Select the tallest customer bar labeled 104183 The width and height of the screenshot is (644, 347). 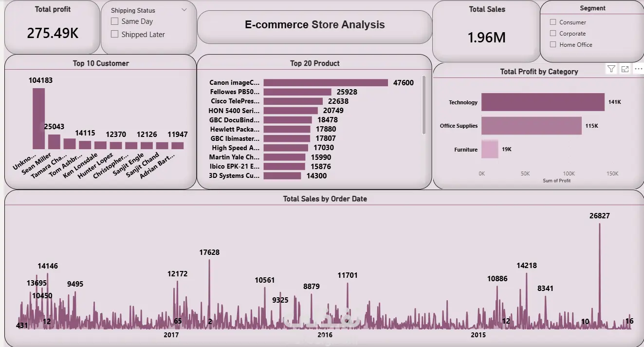click(39, 118)
